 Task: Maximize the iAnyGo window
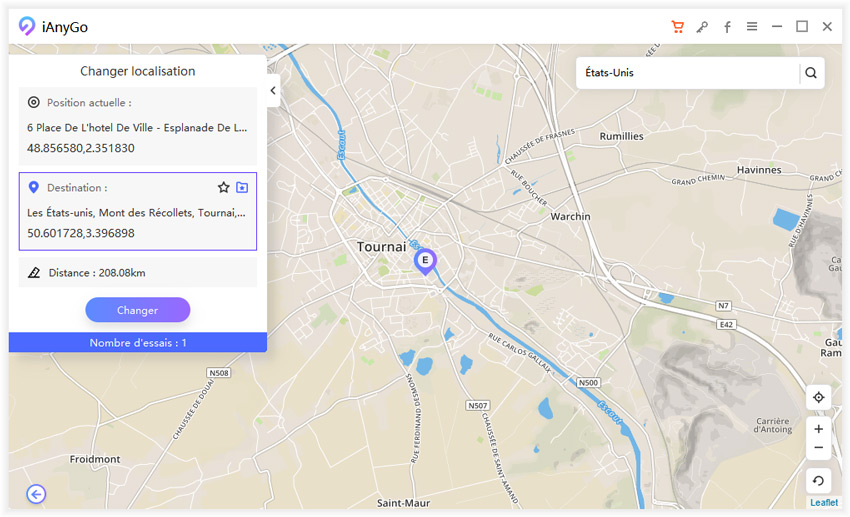coord(802,26)
